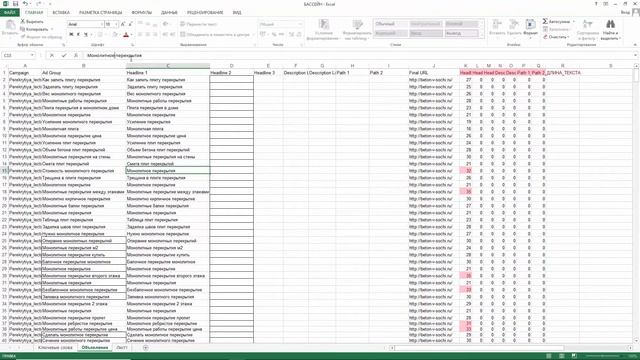Viewport: 640px width, 360px height.
Task: Select column C header
Action: (x=168, y=66)
